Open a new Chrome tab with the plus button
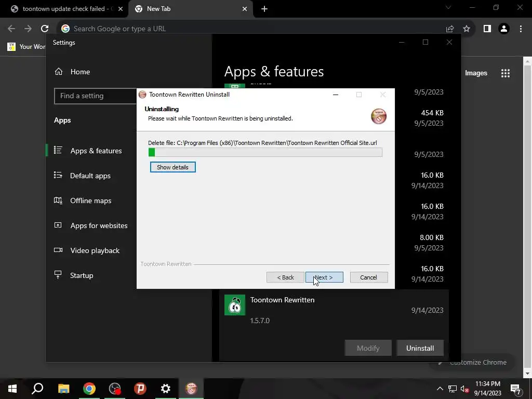 [x=264, y=9]
